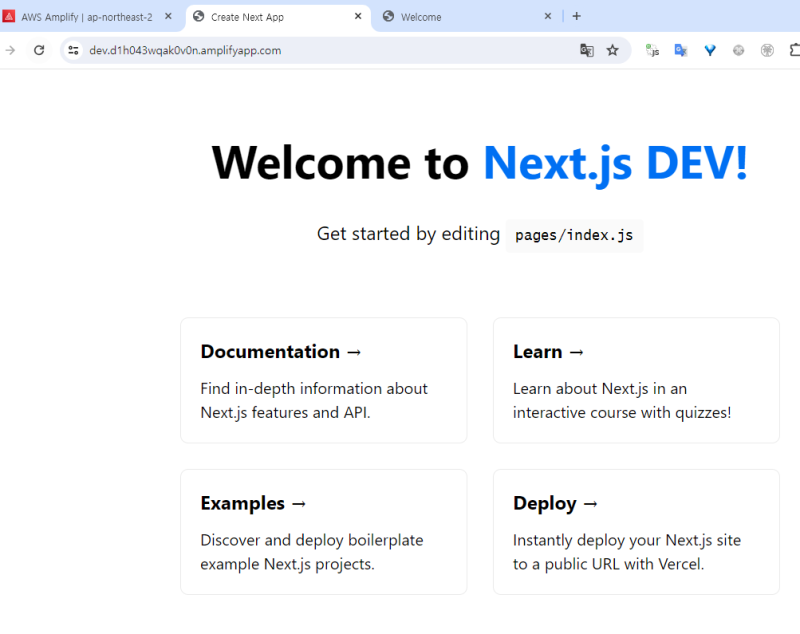The width and height of the screenshot is (800, 634).
Task: Open the Extensions puzzle menu
Action: tap(794, 50)
